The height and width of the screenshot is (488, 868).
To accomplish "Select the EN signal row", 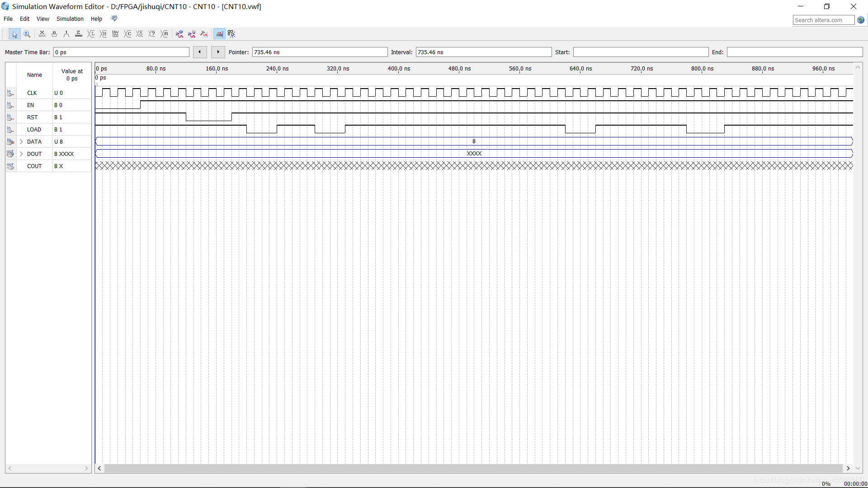I will (x=48, y=105).
